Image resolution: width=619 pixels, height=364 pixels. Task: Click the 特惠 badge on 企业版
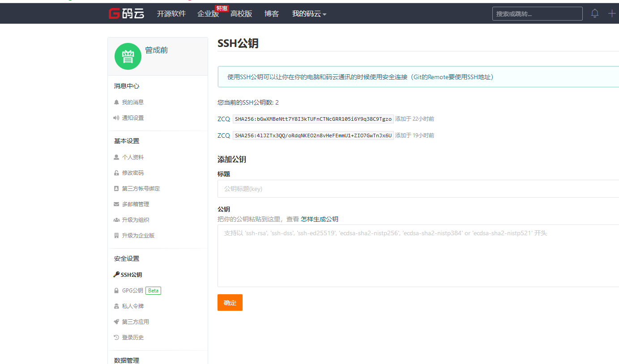[222, 8]
